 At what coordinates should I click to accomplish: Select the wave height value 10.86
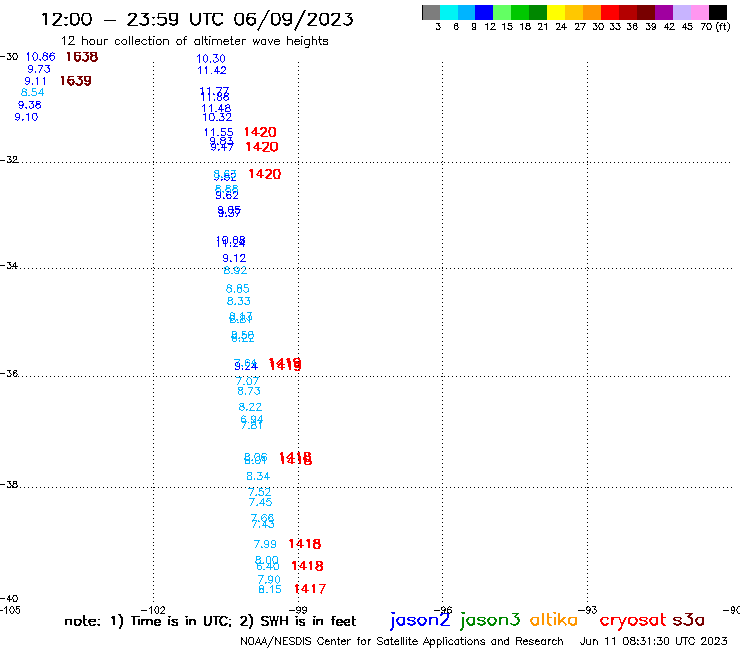point(40,57)
